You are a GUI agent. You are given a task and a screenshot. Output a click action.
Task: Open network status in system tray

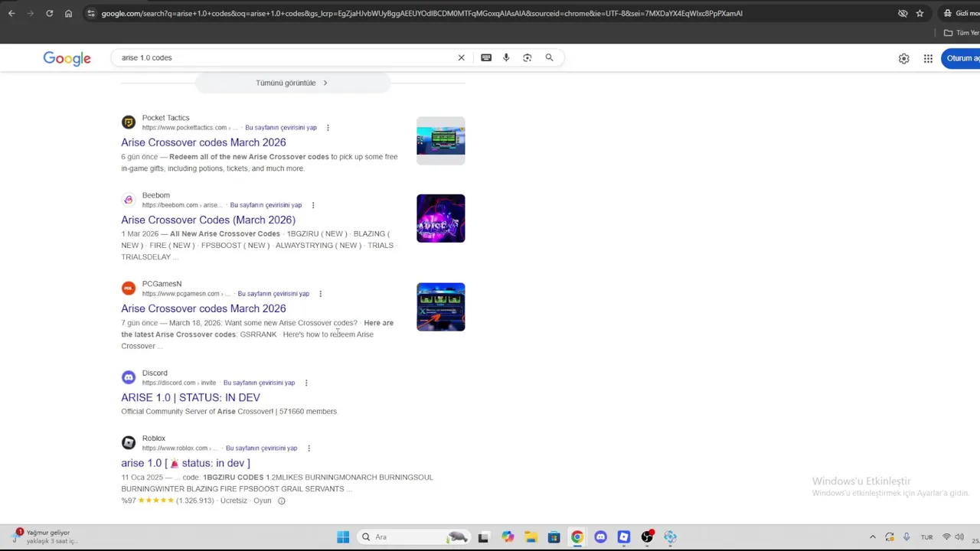pos(946,537)
